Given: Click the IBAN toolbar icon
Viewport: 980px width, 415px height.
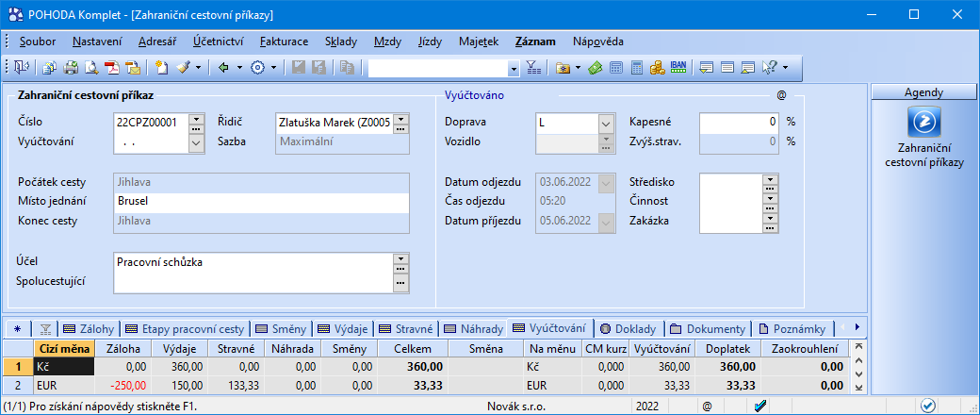Looking at the screenshot, I should click(678, 68).
